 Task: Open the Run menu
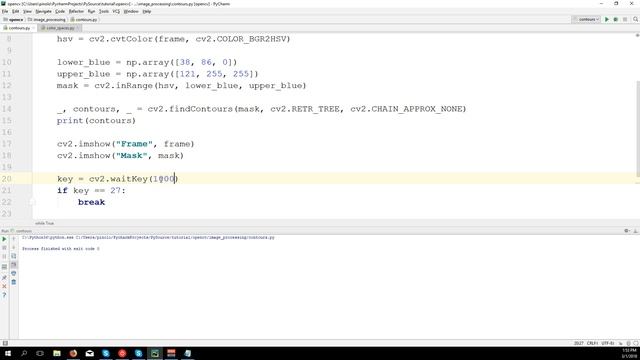pos(91,11)
